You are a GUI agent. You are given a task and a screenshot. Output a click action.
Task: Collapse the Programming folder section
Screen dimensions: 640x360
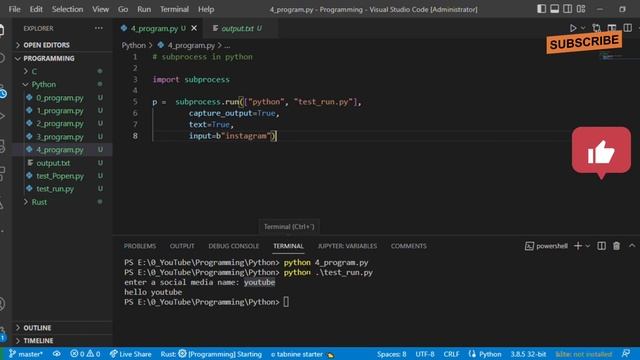(49, 58)
